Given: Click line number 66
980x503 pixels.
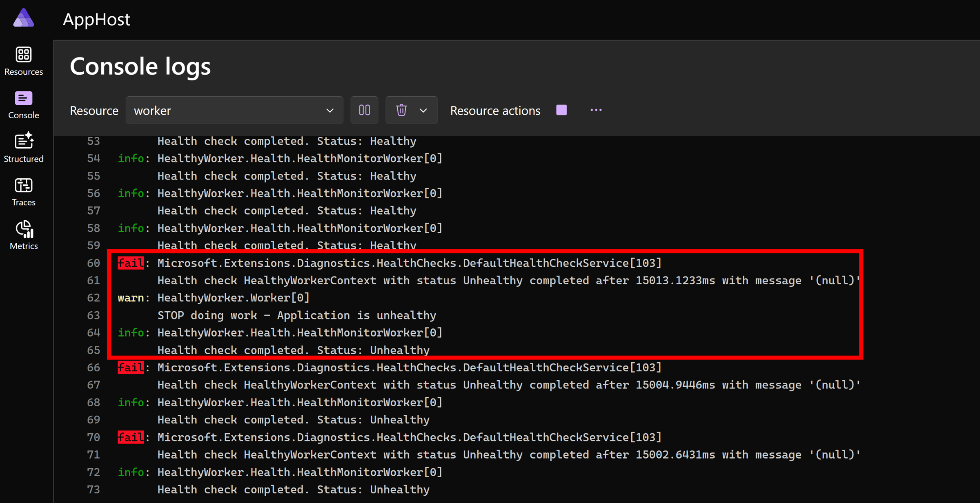Looking at the screenshot, I should pyautogui.click(x=94, y=368).
